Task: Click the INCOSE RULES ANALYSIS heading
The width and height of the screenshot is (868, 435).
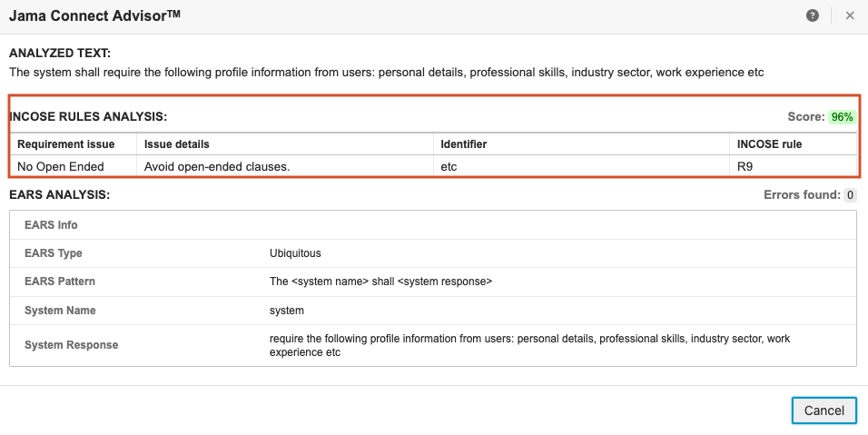Action: (88, 117)
